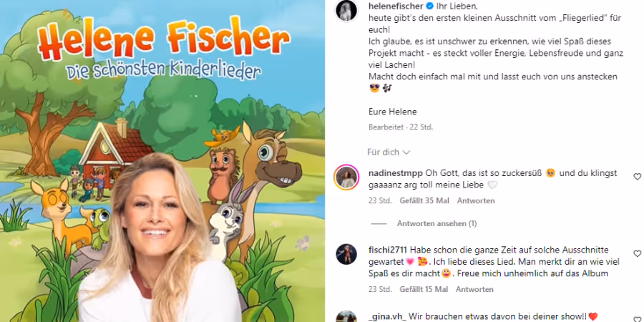View likes 'Gefällt 35 Mal' on nadinestmpp comment

pos(424,201)
